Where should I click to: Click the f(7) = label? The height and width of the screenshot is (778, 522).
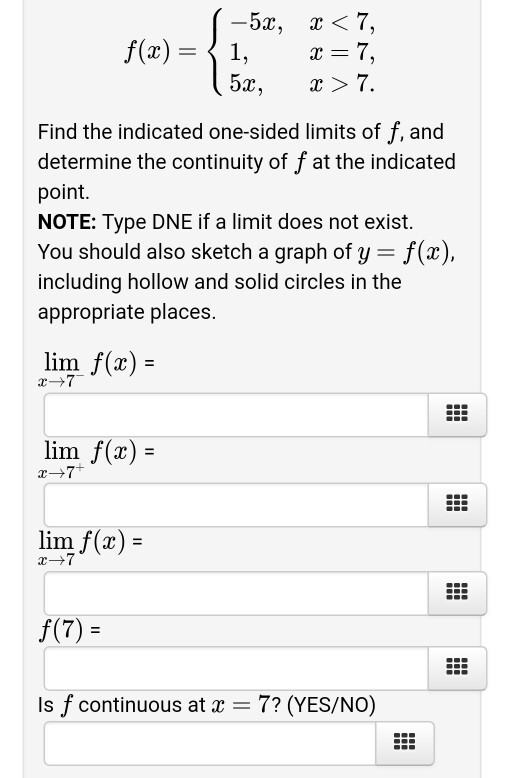tap(69, 630)
